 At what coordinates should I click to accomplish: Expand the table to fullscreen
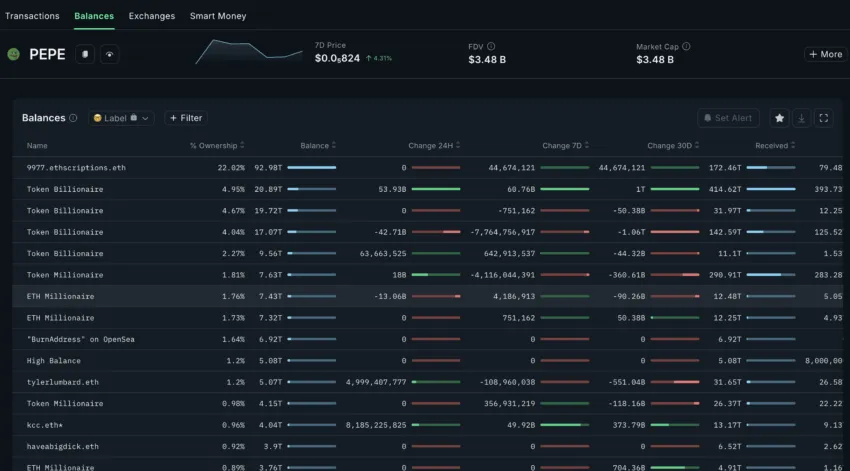click(823, 118)
